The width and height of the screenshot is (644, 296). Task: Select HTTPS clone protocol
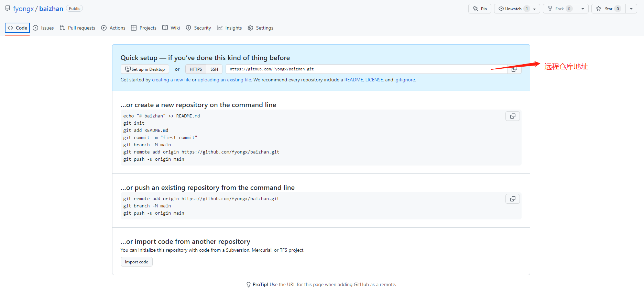tap(196, 69)
